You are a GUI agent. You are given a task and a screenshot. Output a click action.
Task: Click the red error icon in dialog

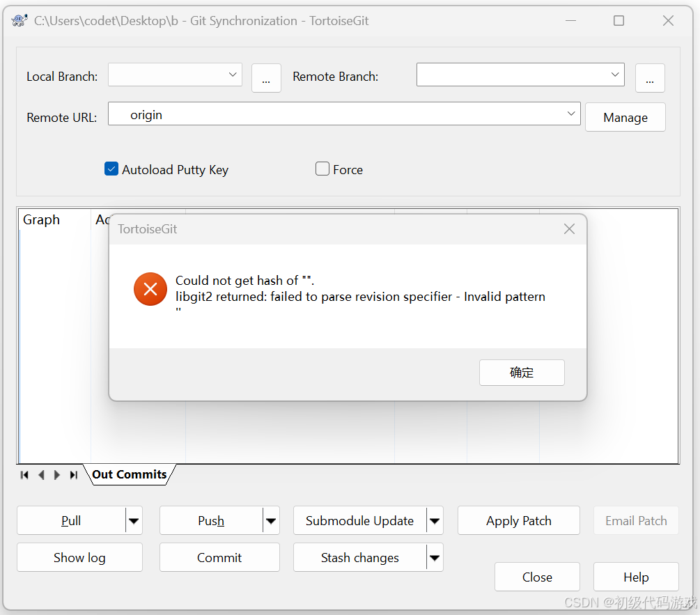[150, 289]
